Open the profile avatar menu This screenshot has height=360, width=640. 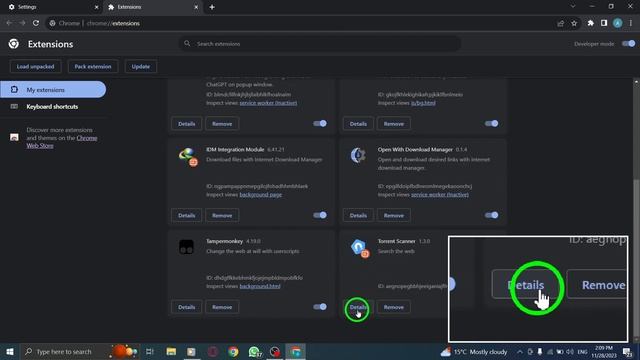[x=618, y=23]
